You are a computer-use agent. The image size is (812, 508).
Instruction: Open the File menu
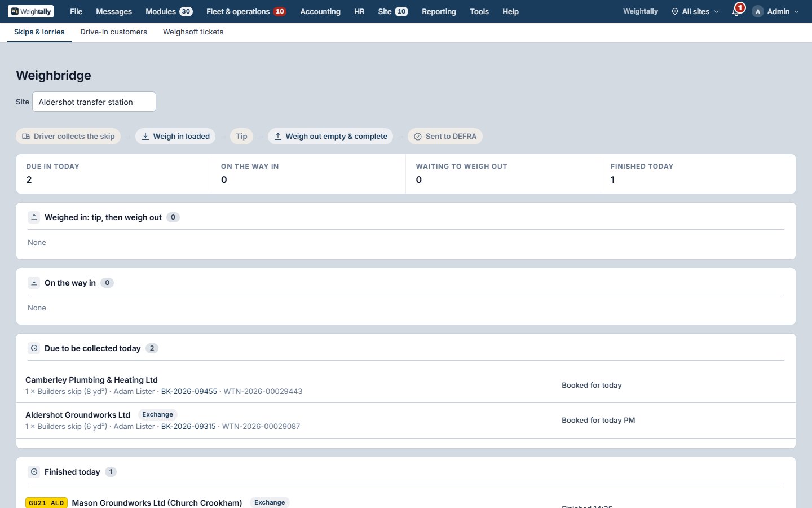76,11
